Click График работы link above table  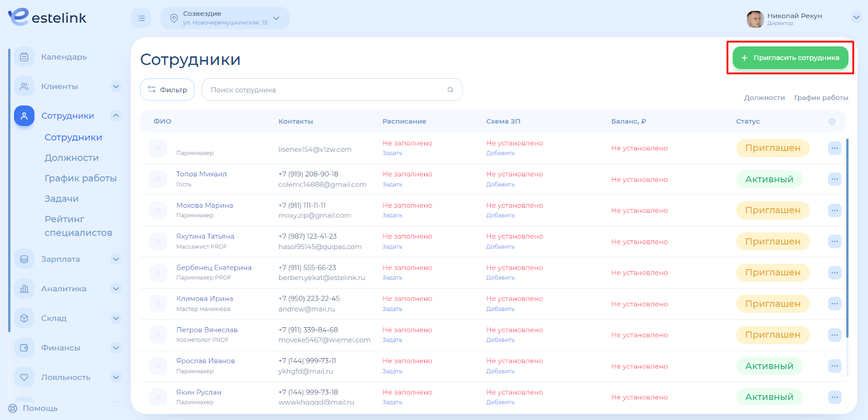[x=821, y=98]
